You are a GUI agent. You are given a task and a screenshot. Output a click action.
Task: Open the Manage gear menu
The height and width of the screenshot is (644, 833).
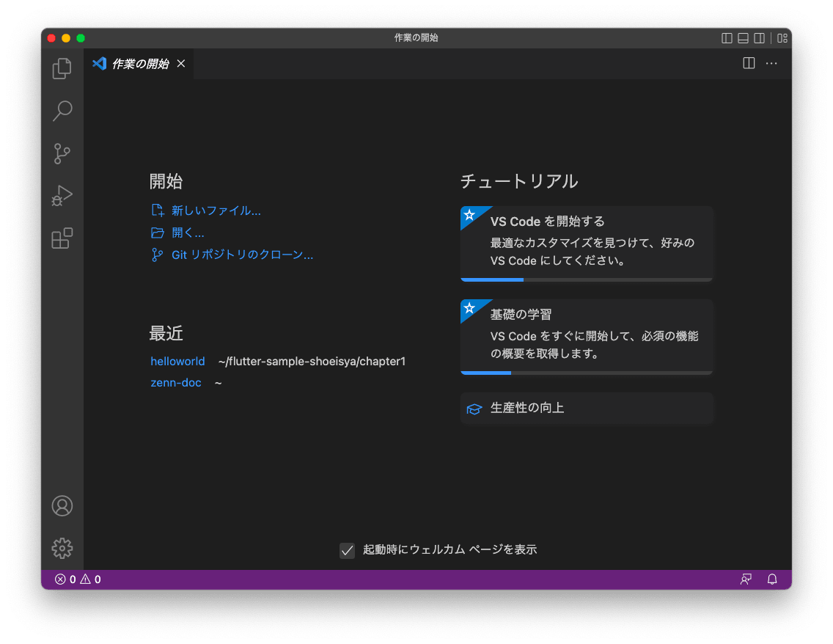tap(62, 549)
